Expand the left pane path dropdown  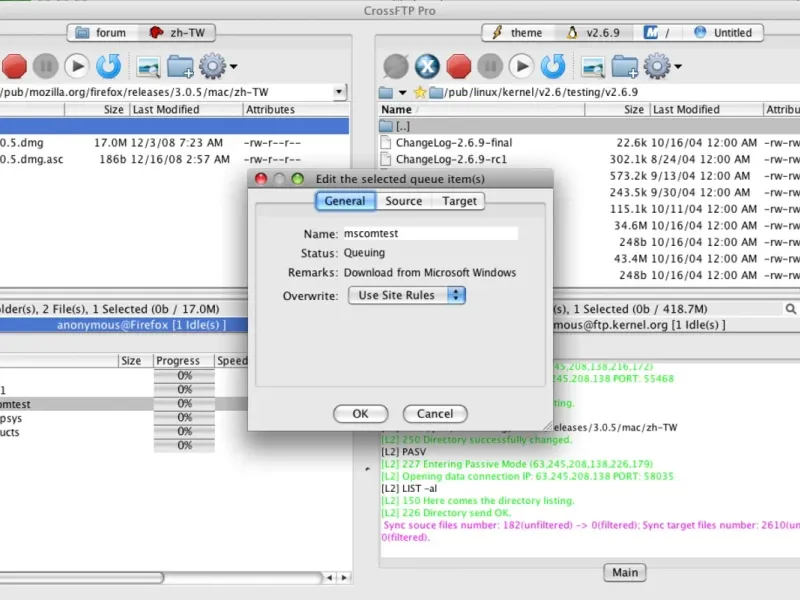pos(339,92)
